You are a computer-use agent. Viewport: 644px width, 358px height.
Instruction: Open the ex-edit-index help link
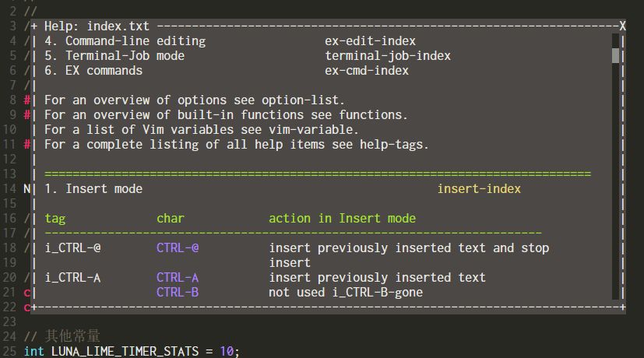[x=370, y=40]
